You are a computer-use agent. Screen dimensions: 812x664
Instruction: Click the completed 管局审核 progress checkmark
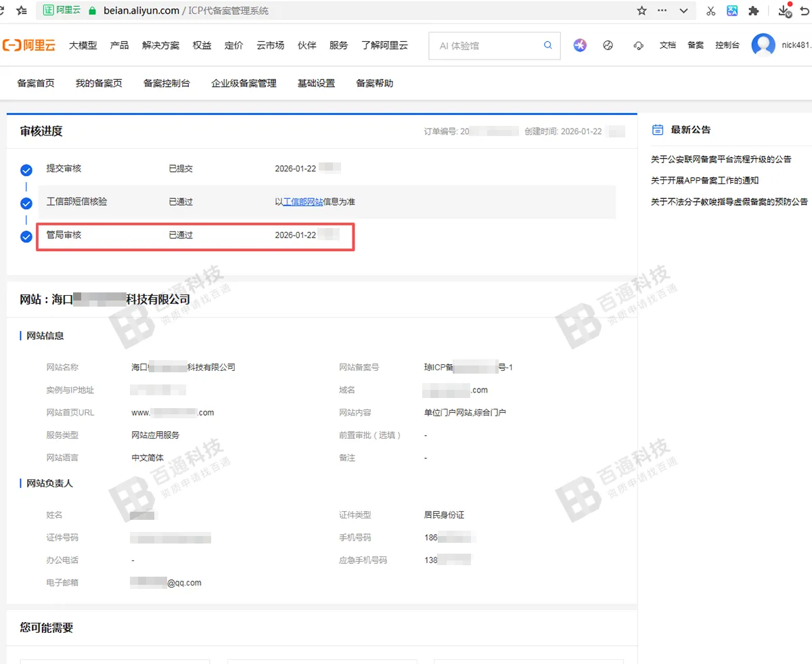(x=26, y=237)
